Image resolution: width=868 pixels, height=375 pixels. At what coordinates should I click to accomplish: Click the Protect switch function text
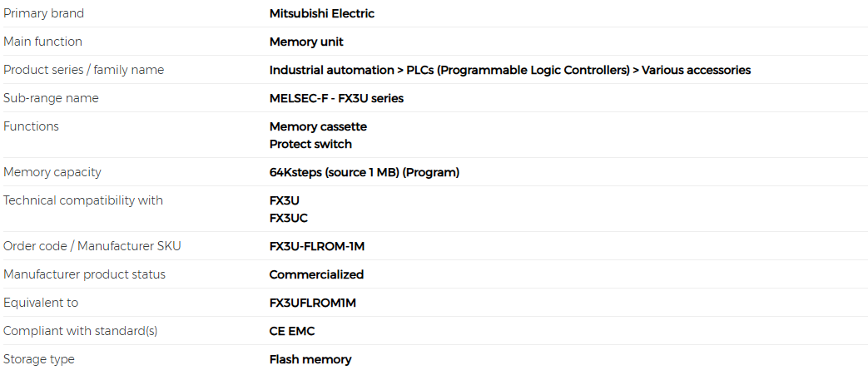[310, 144]
